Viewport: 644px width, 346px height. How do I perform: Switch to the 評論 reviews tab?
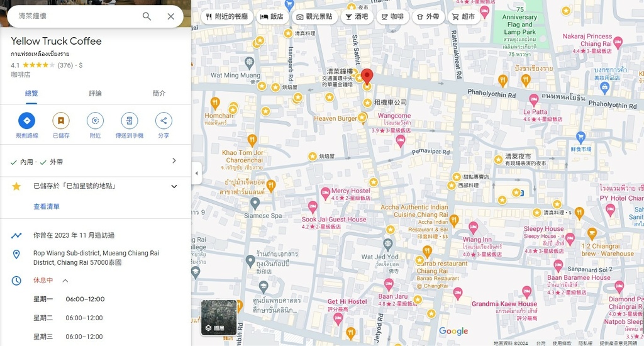point(96,93)
